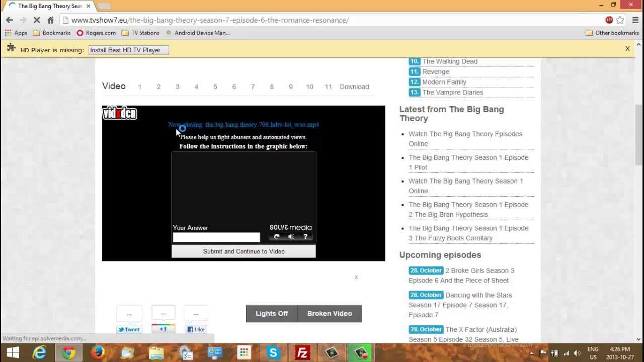Viewport: 644px width, 362px height.
Task: Close the ad with the small x
Action: coord(356,277)
